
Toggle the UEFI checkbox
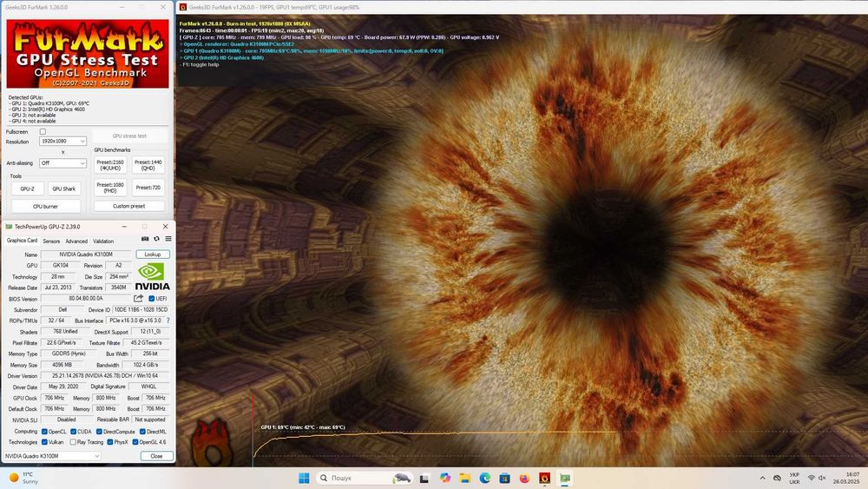tap(152, 299)
